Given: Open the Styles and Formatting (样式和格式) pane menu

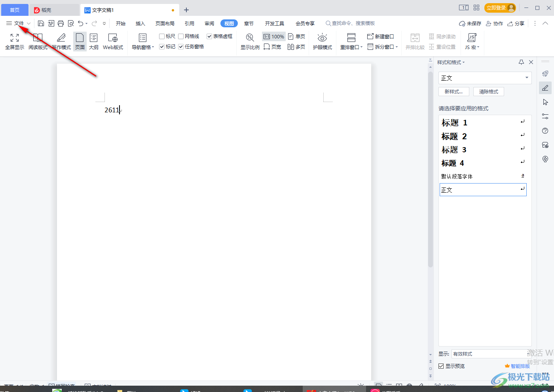Looking at the screenshot, I should pos(451,62).
